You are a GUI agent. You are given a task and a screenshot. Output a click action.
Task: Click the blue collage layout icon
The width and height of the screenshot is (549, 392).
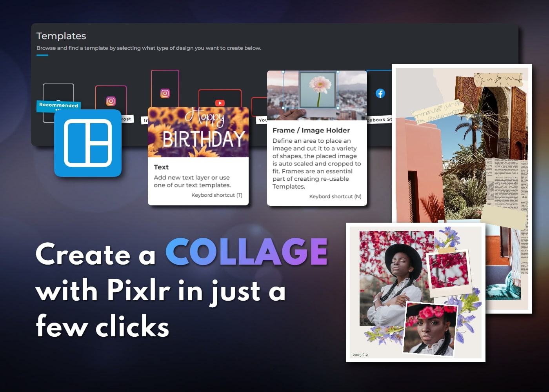[88, 143]
